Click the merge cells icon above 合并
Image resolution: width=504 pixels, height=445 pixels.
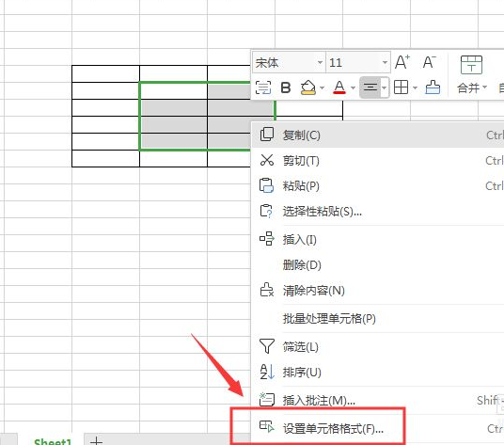click(x=471, y=65)
